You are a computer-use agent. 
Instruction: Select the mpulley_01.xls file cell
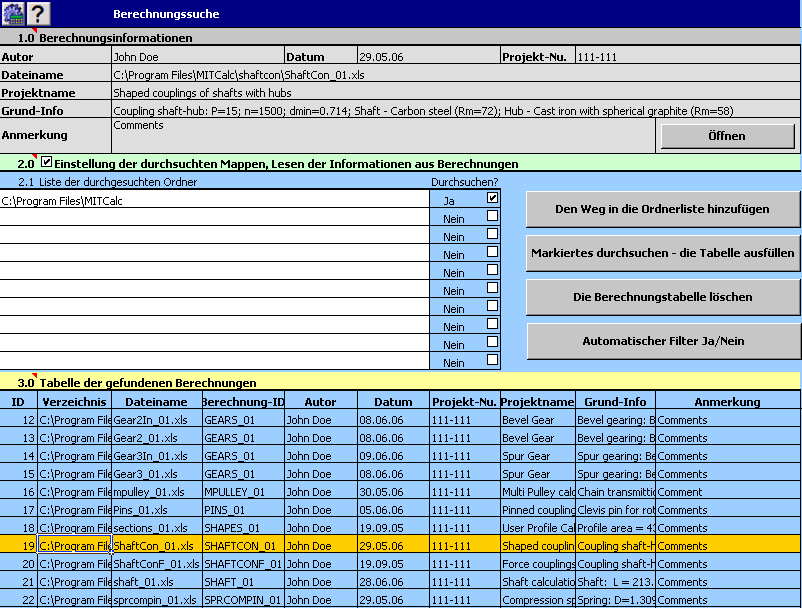point(157,492)
